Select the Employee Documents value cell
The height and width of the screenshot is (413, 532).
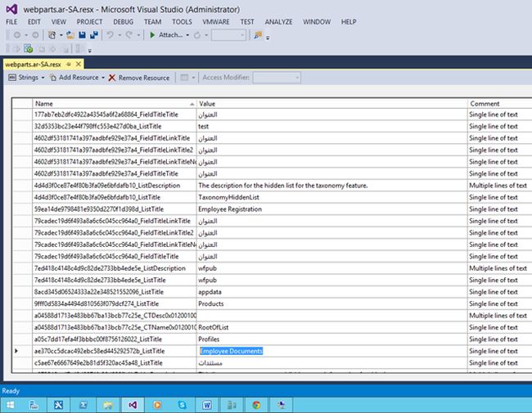click(x=231, y=351)
